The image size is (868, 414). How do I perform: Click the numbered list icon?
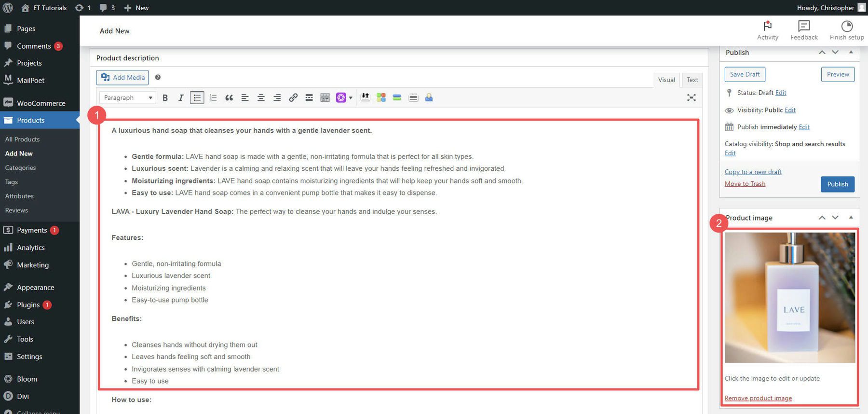click(x=213, y=98)
